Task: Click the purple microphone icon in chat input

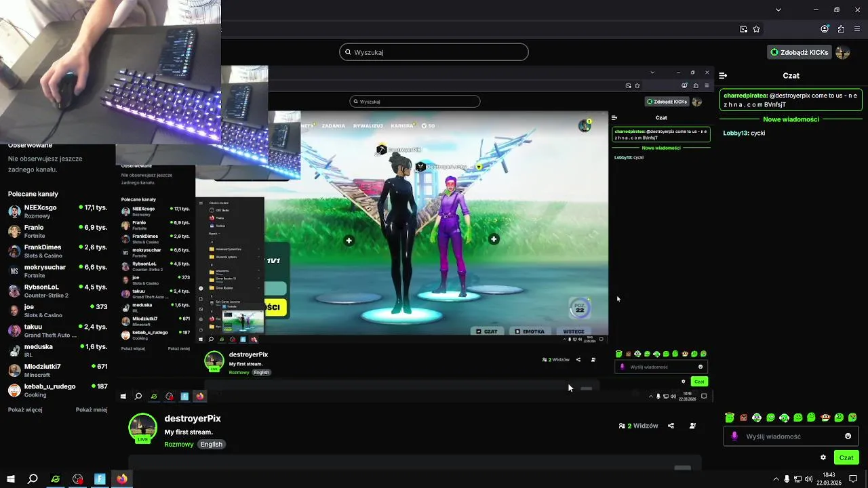Action: pyautogui.click(x=734, y=436)
